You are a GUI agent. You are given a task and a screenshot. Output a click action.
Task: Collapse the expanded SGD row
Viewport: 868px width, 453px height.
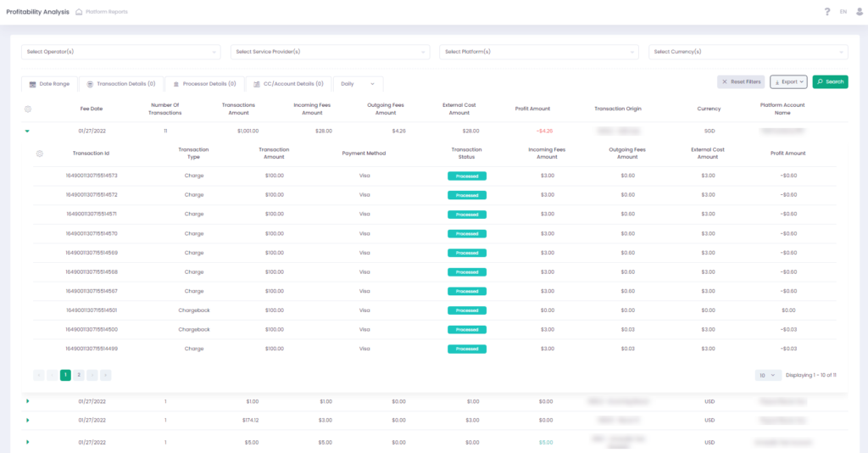[27, 131]
